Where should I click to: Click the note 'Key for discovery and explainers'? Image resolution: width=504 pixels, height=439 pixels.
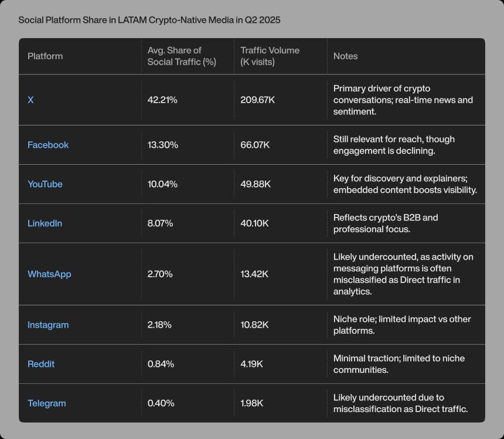coord(405,184)
